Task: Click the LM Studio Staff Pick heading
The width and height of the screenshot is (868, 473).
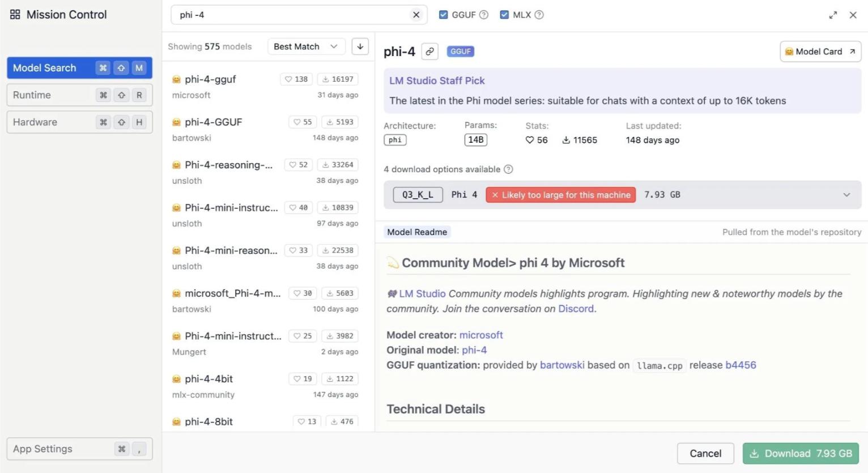Action: pyautogui.click(x=437, y=81)
